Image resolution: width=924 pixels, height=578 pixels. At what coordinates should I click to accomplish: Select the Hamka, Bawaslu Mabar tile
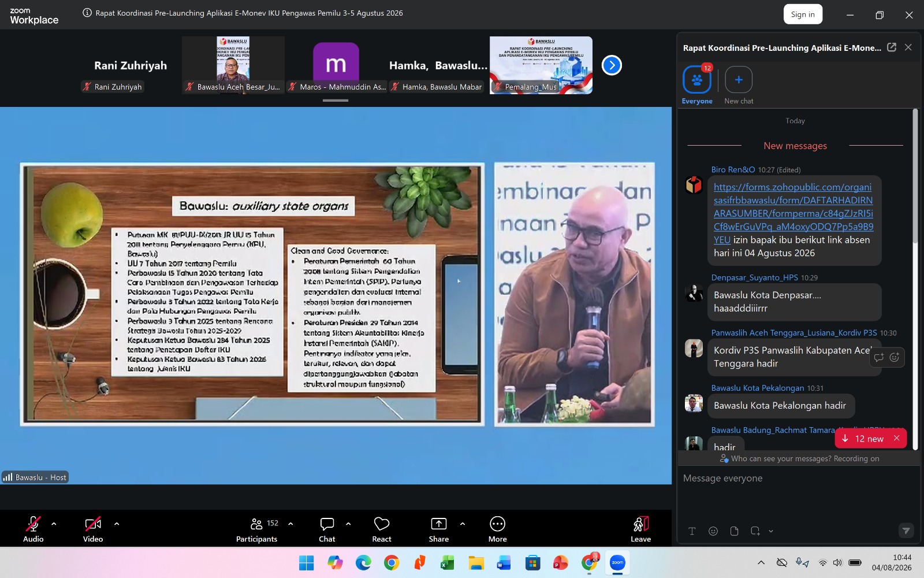438,65
